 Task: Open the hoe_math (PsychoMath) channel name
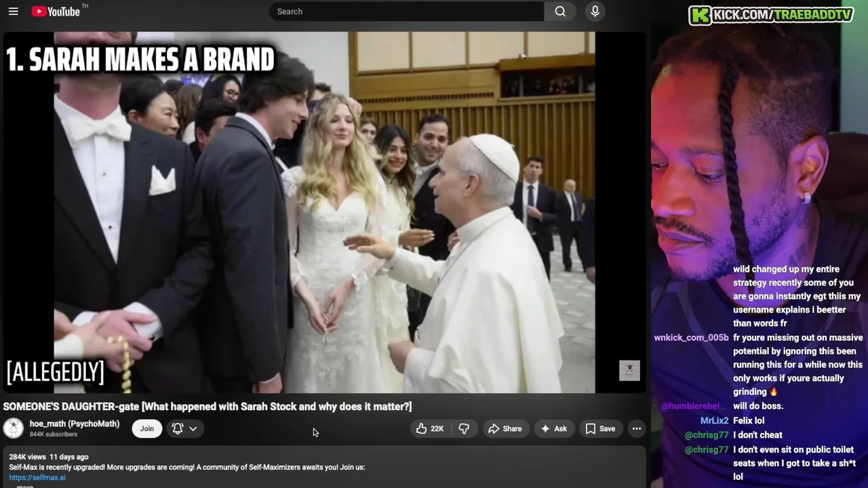[75, 424]
